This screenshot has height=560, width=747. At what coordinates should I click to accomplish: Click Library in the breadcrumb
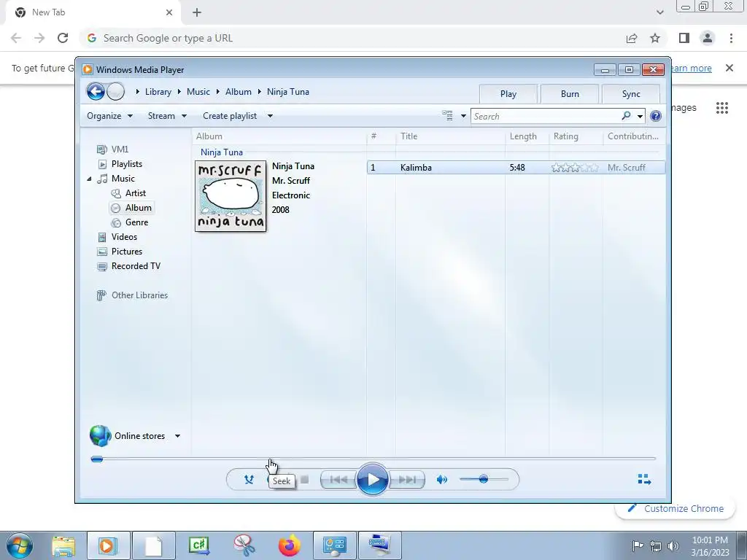[x=158, y=91]
